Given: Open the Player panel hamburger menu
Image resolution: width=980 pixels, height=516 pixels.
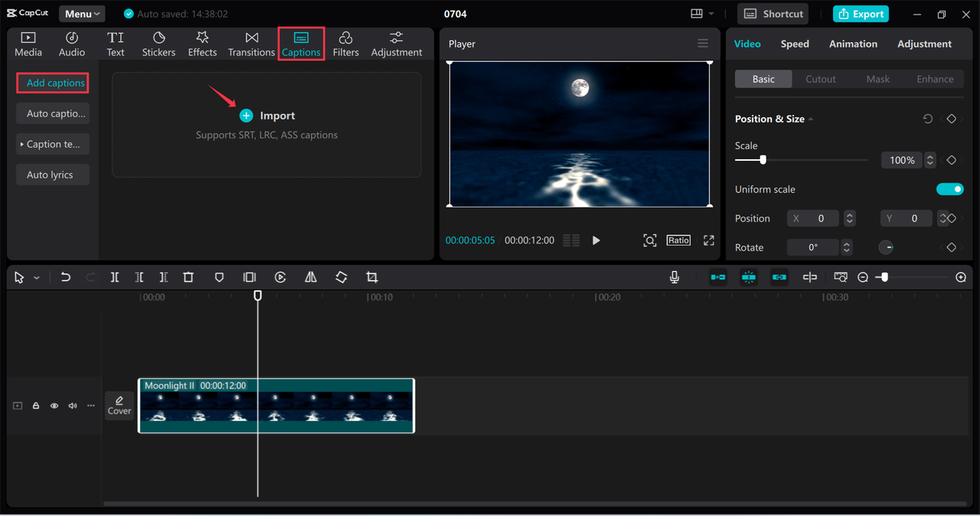Looking at the screenshot, I should click(703, 44).
